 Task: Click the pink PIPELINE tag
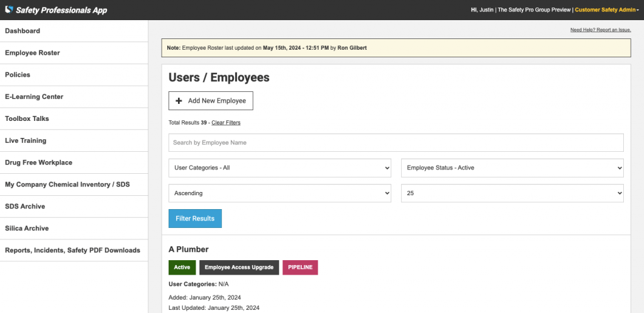coord(300,268)
